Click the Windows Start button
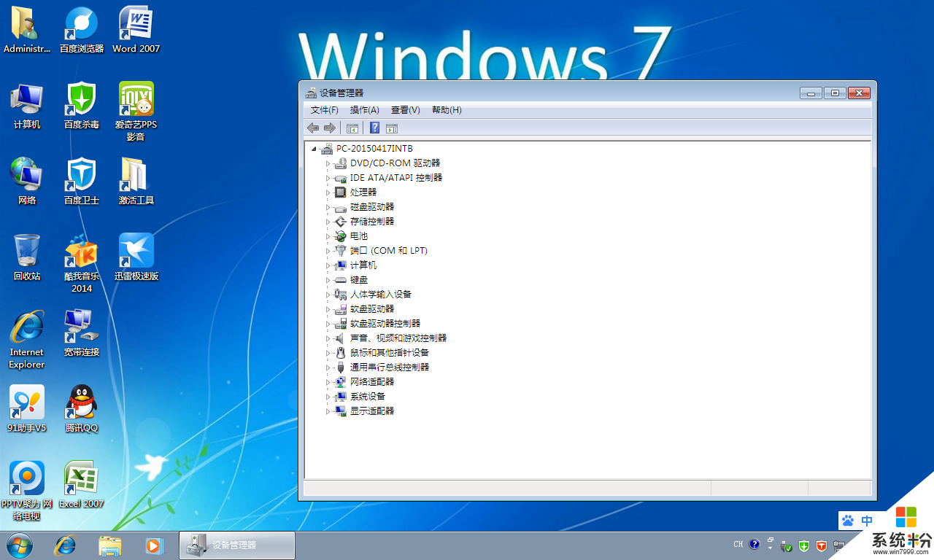This screenshot has width=934, height=560. [20, 545]
